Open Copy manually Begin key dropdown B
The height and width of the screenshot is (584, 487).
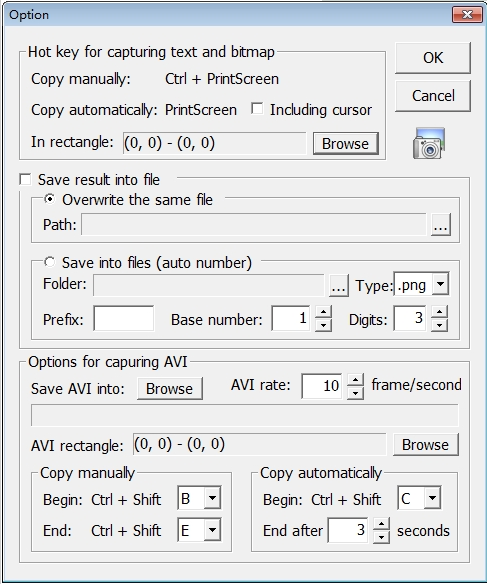point(212,498)
